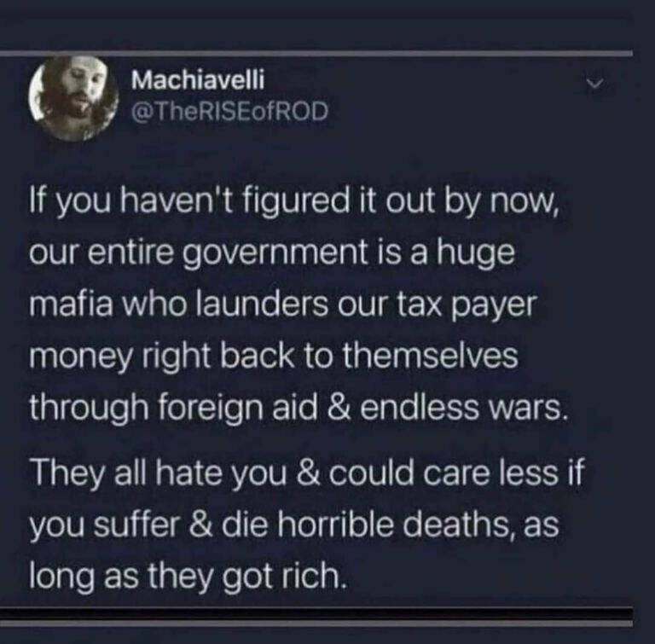Open the Machiavelli display name
This screenshot has height=644, width=655.
tap(198, 79)
